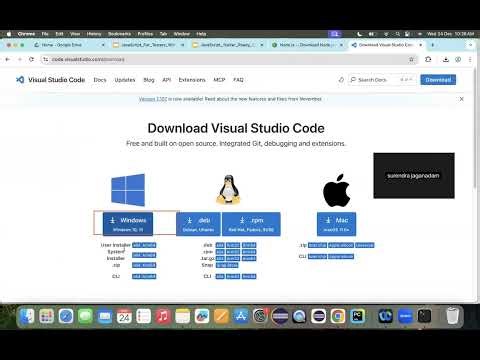The image size is (480, 360).
Task: Download the Mac Universal .zip link
Action: [x=364, y=245]
